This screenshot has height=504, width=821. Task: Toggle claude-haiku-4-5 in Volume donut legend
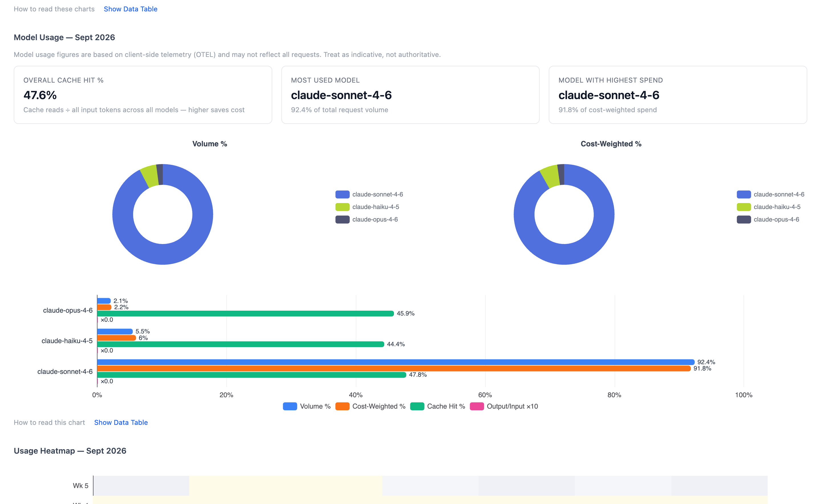(367, 207)
